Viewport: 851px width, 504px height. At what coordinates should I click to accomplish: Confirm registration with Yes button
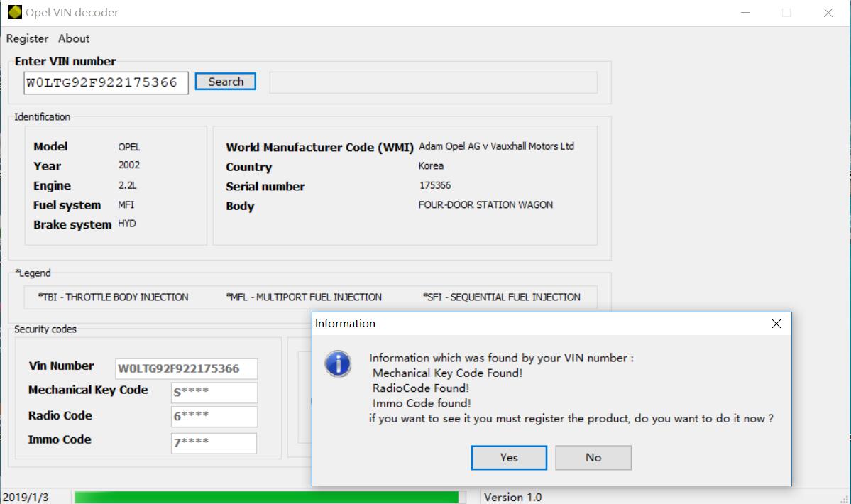509,457
